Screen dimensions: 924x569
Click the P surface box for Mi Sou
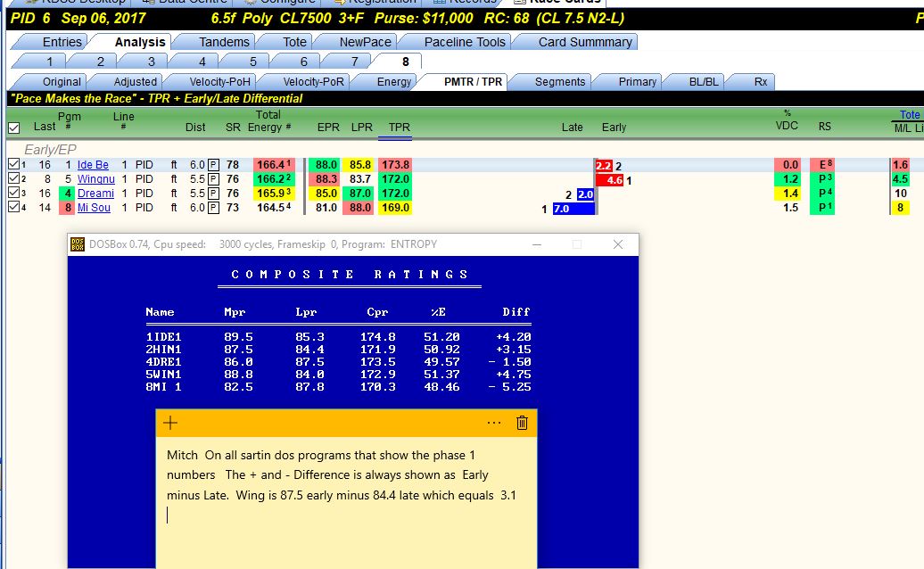[x=213, y=207]
